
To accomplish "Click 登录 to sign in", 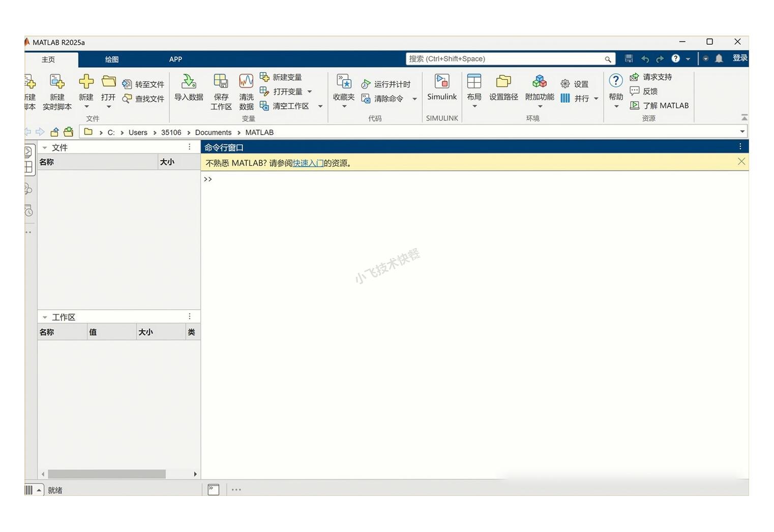I will coord(740,58).
